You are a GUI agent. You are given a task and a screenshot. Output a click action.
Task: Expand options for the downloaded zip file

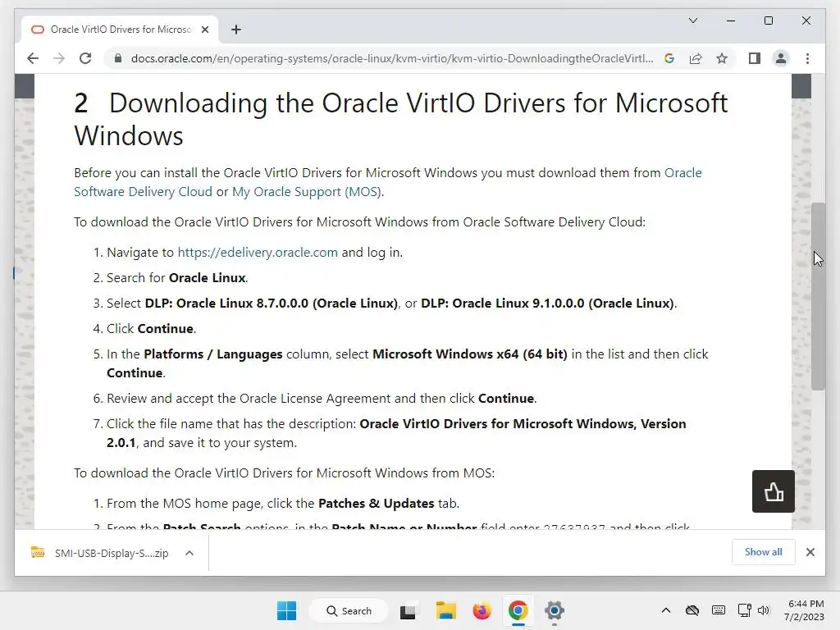coord(189,553)
